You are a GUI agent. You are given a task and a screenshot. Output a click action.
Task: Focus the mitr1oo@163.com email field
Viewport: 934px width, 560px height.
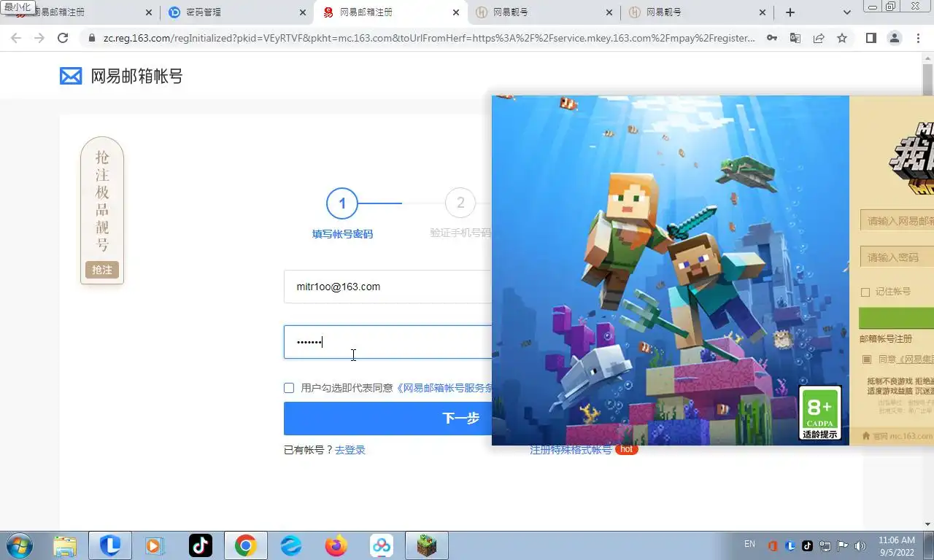tap(387, 287)
